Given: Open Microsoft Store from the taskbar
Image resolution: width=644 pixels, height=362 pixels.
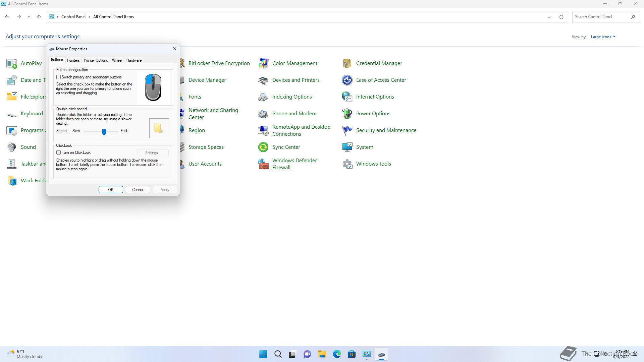Looking at the screenshot, I should click(352, 354).
